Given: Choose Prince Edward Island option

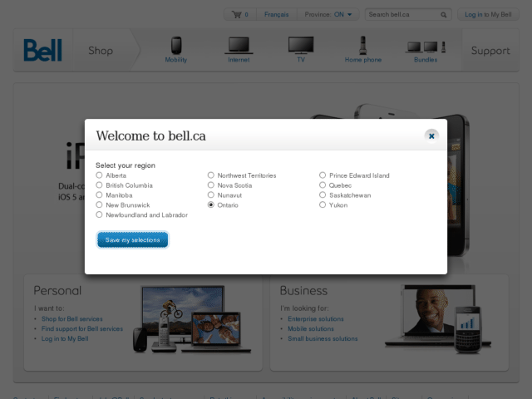Looking at the screenshot, I should click(x=323, y=175).
